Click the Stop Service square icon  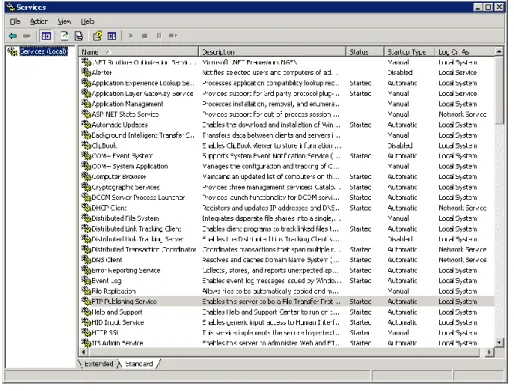point(145,36)
